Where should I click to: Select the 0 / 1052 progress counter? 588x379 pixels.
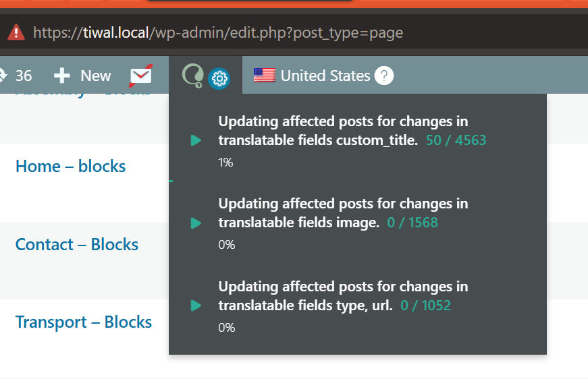click(x=425, y=305)
